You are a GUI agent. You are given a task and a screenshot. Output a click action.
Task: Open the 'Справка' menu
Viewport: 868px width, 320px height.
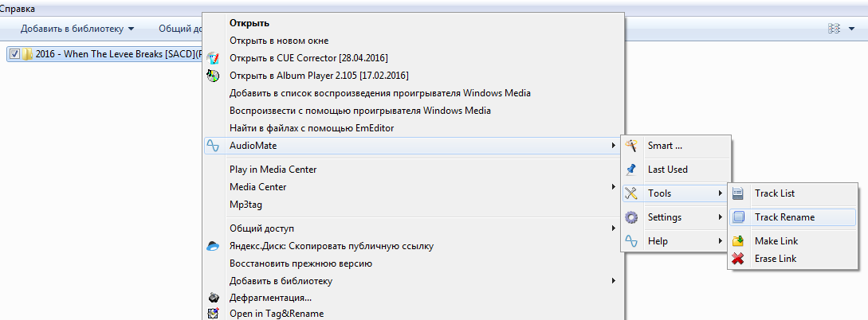tap(18, 8)
